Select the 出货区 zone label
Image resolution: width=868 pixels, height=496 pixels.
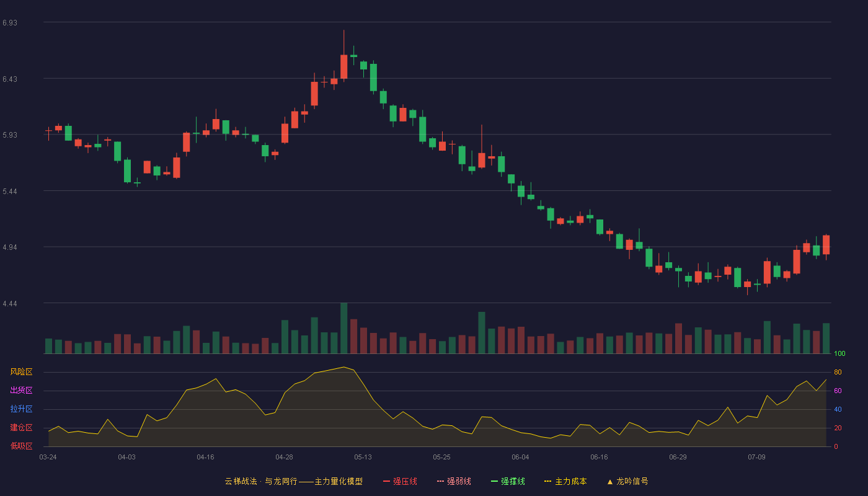(21, 391)
